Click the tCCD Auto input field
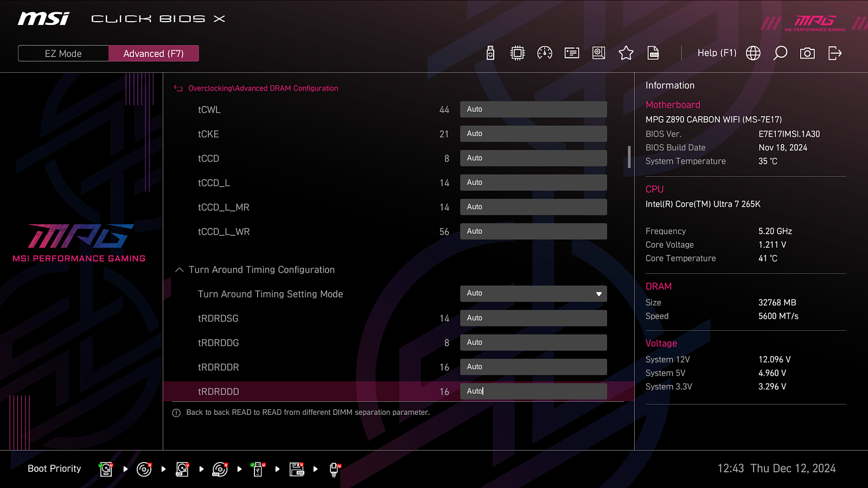The width and height of the screenshot is (868, 488). [x=533, y=158]
